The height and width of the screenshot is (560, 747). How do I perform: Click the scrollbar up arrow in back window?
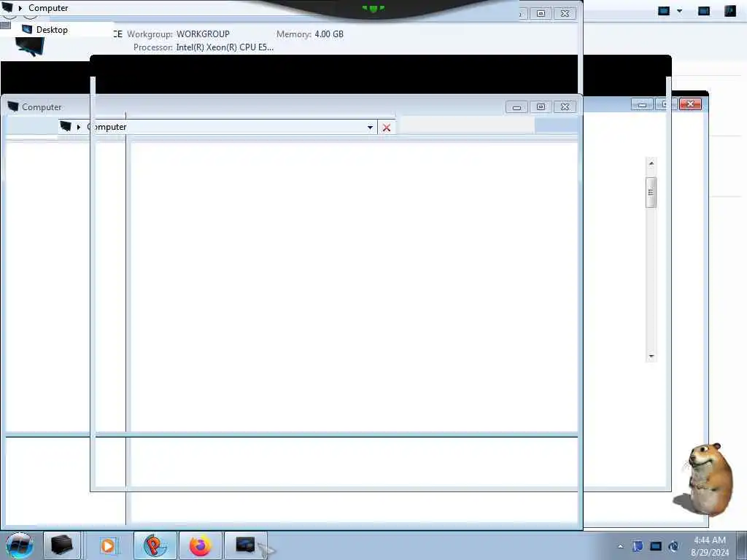651,163
